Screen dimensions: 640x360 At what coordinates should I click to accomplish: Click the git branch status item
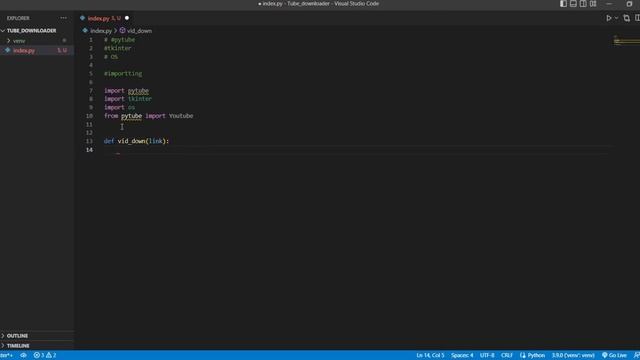click(7, 355)
